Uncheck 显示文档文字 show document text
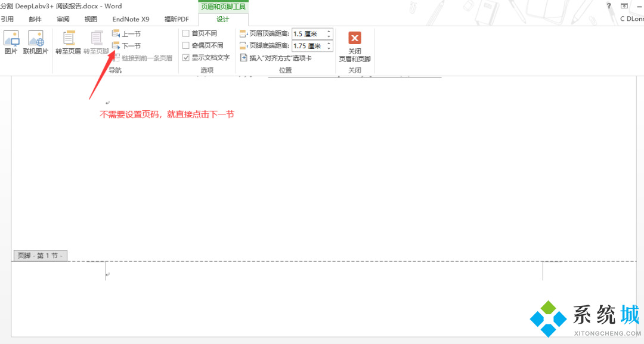 (x=186, y=57)
